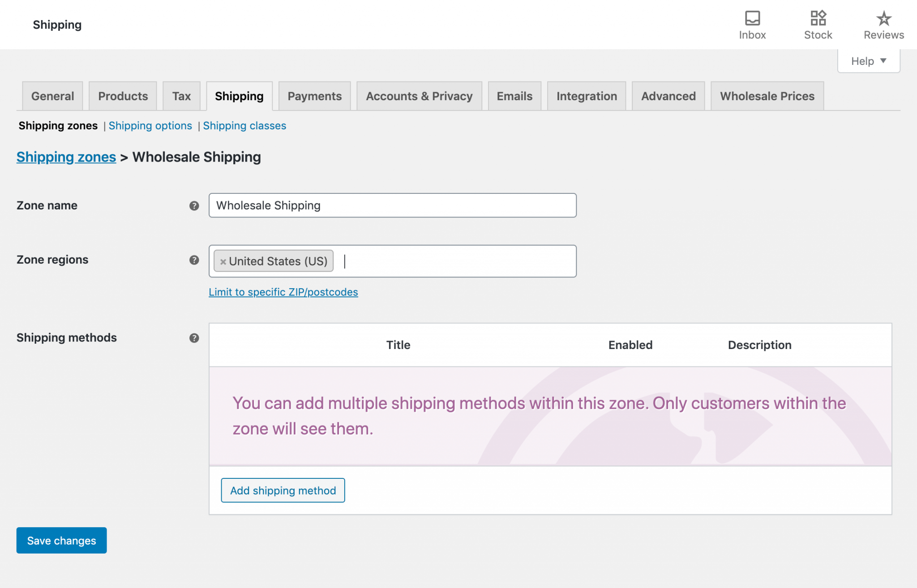Click the Zone name help tooltip icon
This screenshot has height=588, width=917.
tap(194, 206)
